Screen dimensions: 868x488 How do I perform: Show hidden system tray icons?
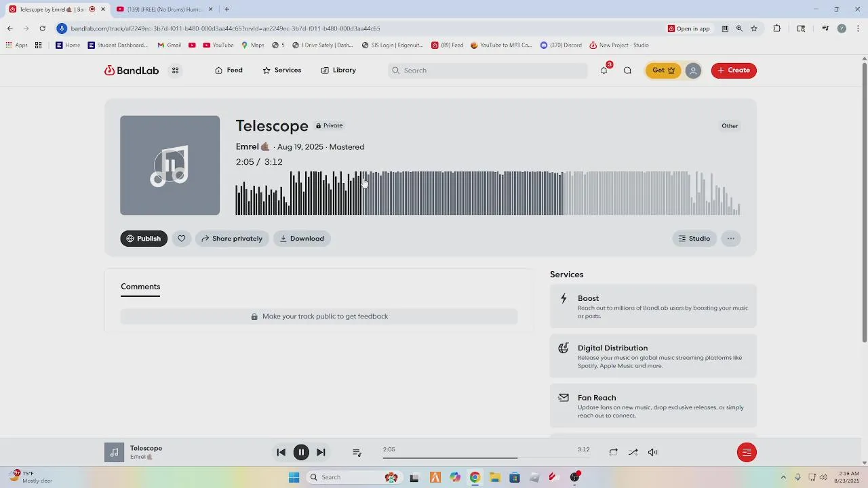(783, 477)
